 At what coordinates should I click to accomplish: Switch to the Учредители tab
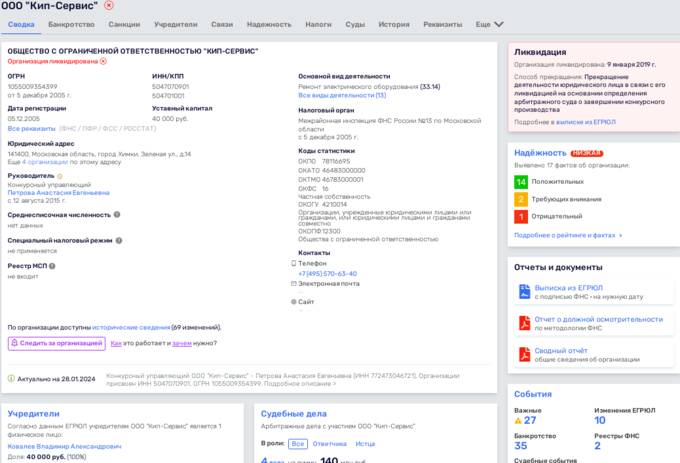pyautogui.click(x=176, y=24)
